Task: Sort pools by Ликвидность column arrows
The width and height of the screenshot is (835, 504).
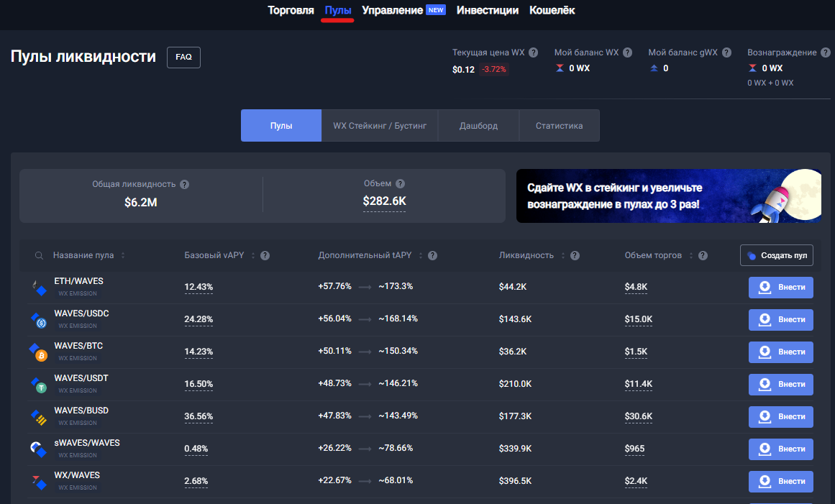Action: (x=562, y=256)
